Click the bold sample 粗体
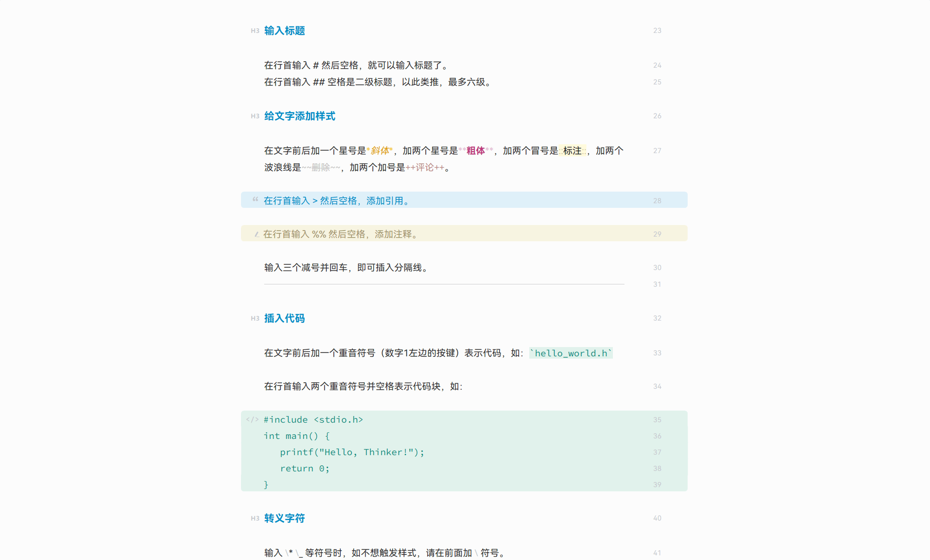This screenshot has height=560, width=930. tap(475, 151)
